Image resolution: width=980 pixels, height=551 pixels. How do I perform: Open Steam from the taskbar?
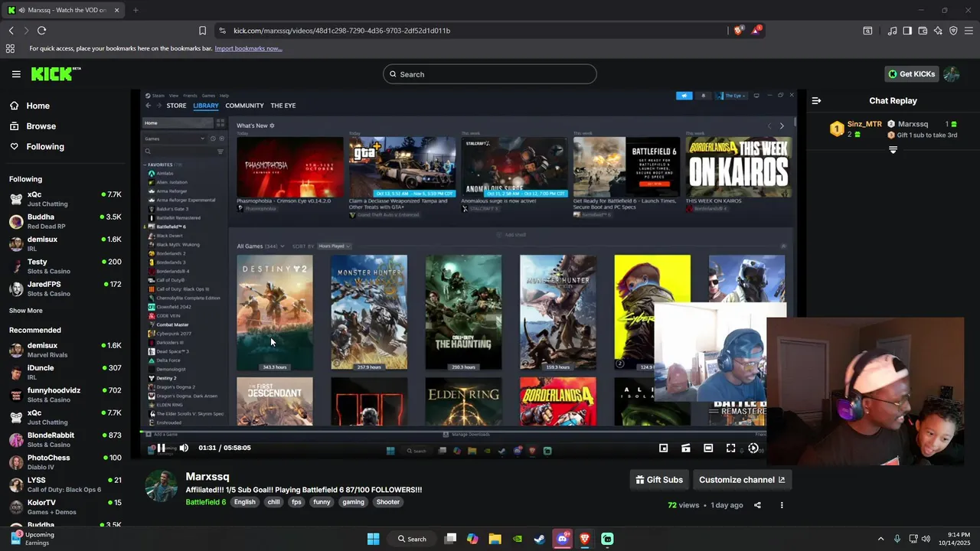click(x=540, y=539)
